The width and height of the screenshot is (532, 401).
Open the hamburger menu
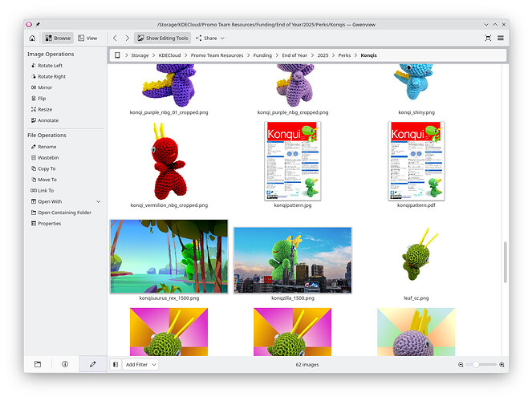point(501,38)
